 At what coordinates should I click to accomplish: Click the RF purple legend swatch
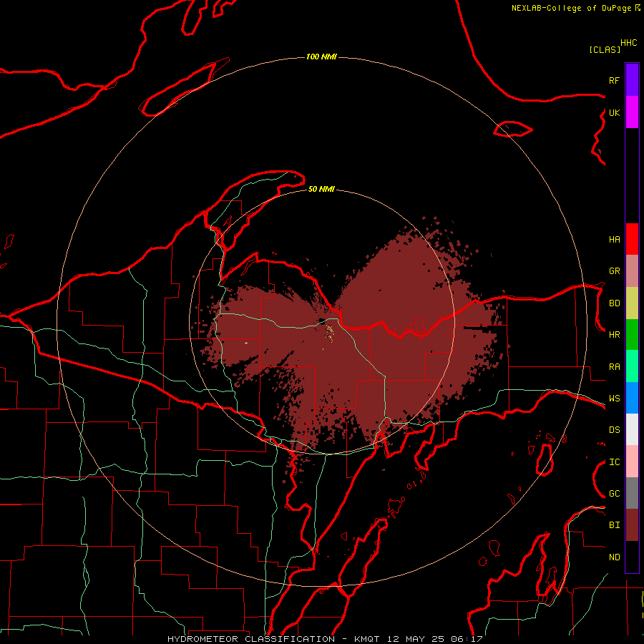tap(632, 80)
